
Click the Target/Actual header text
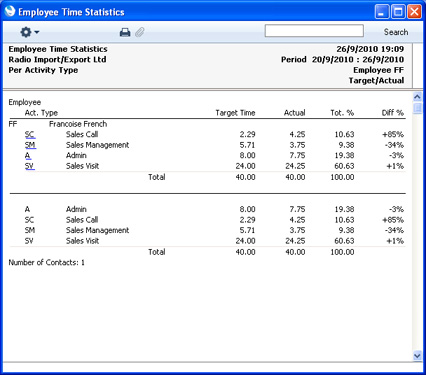pyautogui.click(x=376, y=81)
